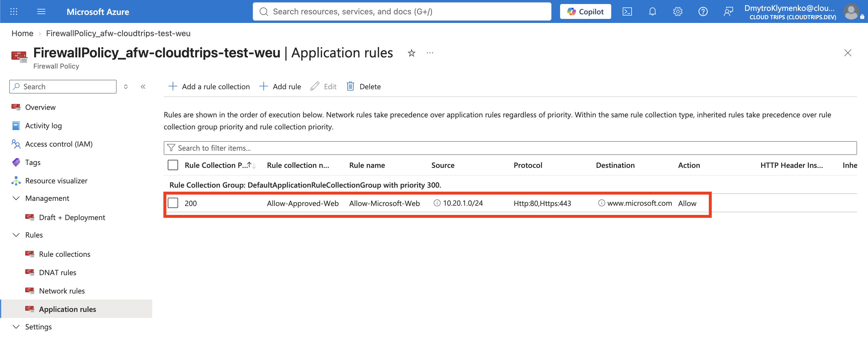Collapse the Rules section

pos(16,235)
